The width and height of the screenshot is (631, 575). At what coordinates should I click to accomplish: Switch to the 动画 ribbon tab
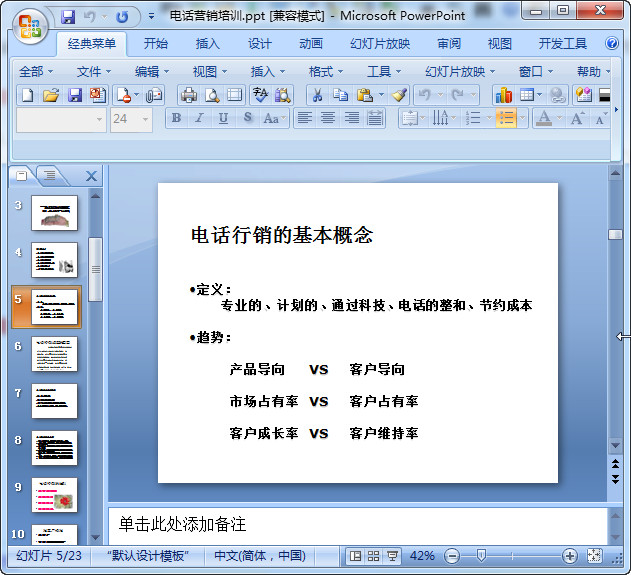click(x=311, y=43)
